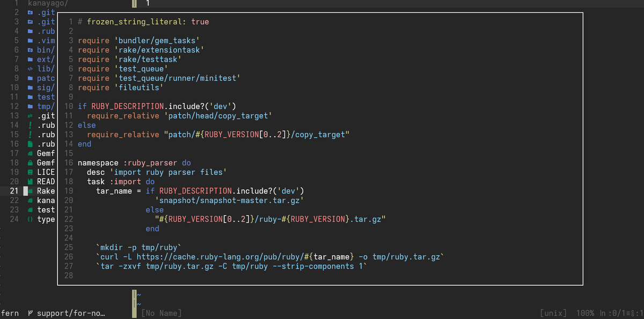Click the require 'rake/extensiontask' line
The height and width of the screenshot is (319, 644).
tap(141, 50)
